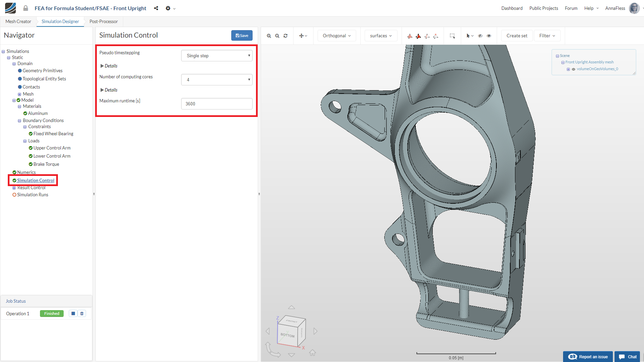Viewport: 644px width, 362px height.
Task: Switch to the Post-Processor tab
Action: (x=104, y=21)
